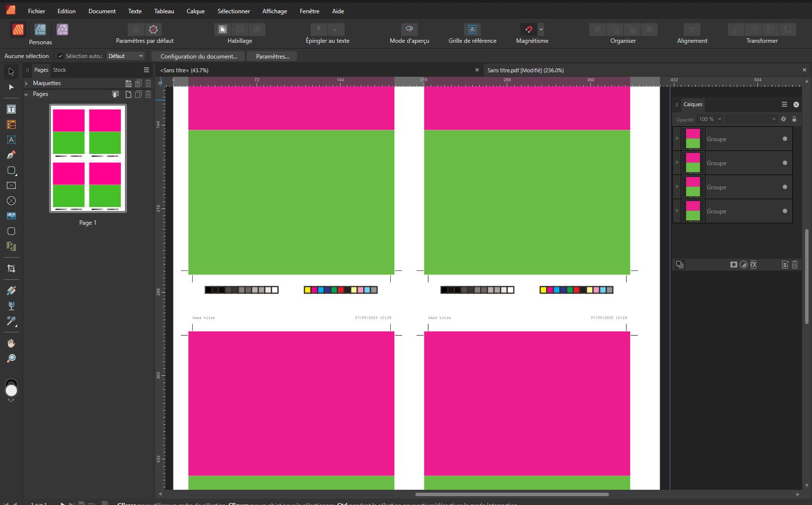Toggle Magnétisme snapping magnet
This screenshot has height=505, width=812.
pos(529,30)
